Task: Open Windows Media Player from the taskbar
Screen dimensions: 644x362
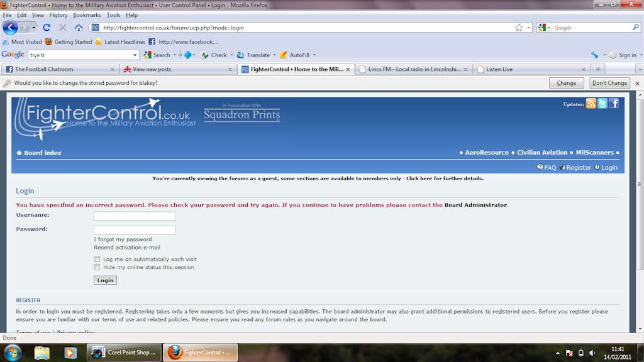Action: point(71,353)
